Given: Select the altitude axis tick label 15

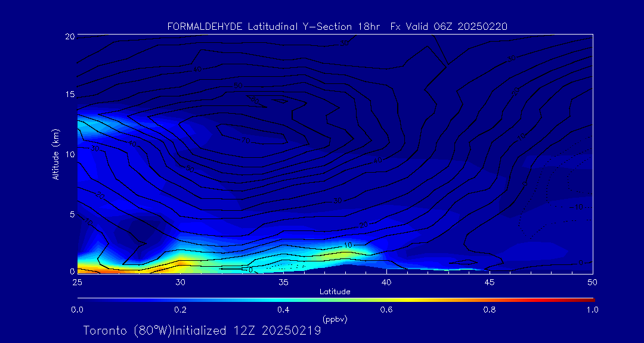Looking at the screenshot, I should pyautogui.click(x=69, y=95).
